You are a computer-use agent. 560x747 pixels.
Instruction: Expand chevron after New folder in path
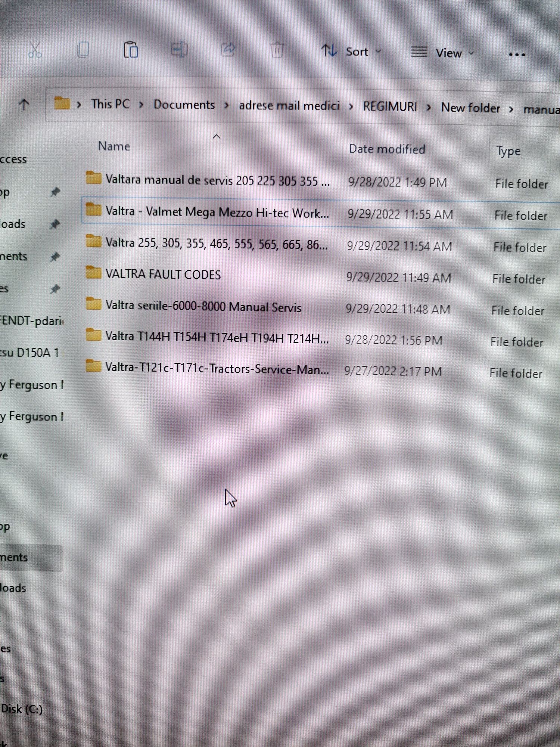(x=511, y=109)
